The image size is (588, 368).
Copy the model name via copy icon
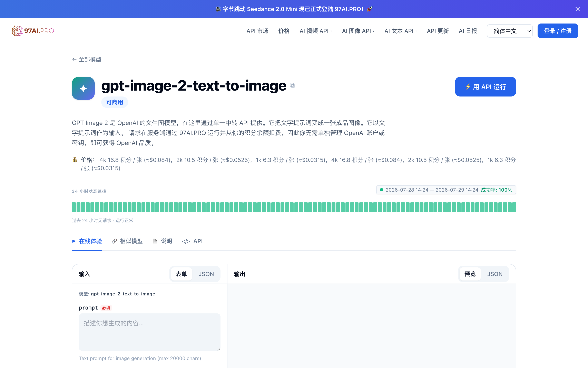[292, 85]
